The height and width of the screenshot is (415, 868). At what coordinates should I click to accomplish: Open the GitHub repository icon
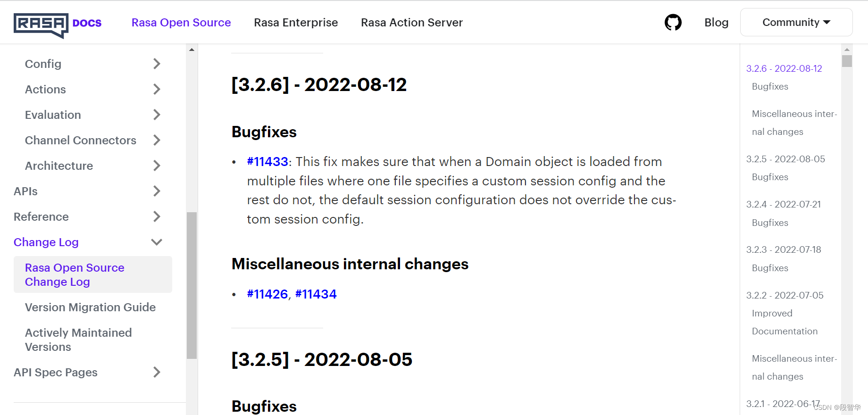tap(673, 22)
